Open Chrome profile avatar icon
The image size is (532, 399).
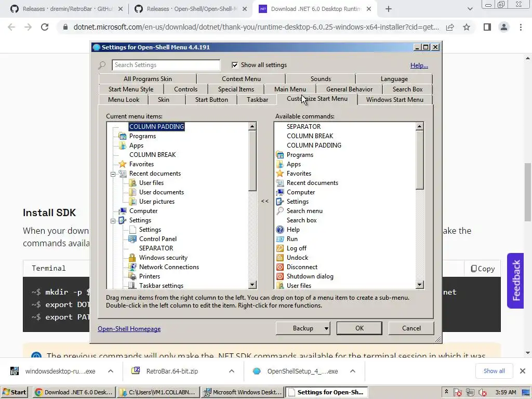[x=504, y=27]
